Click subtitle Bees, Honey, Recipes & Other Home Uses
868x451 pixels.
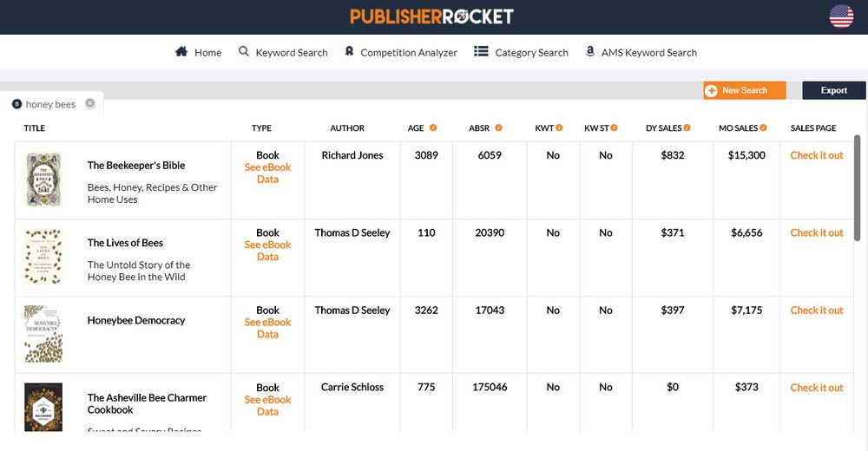[152, 193]
